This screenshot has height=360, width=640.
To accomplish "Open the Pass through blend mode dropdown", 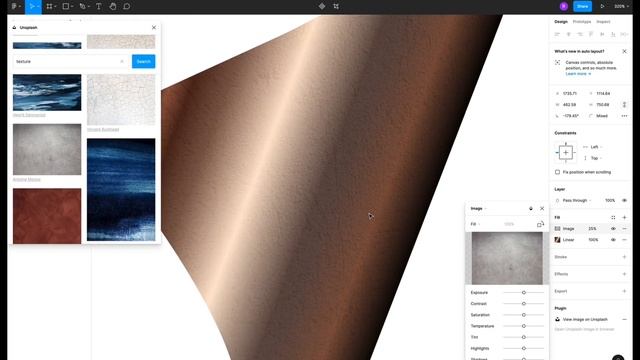I will tap(577, 200).
